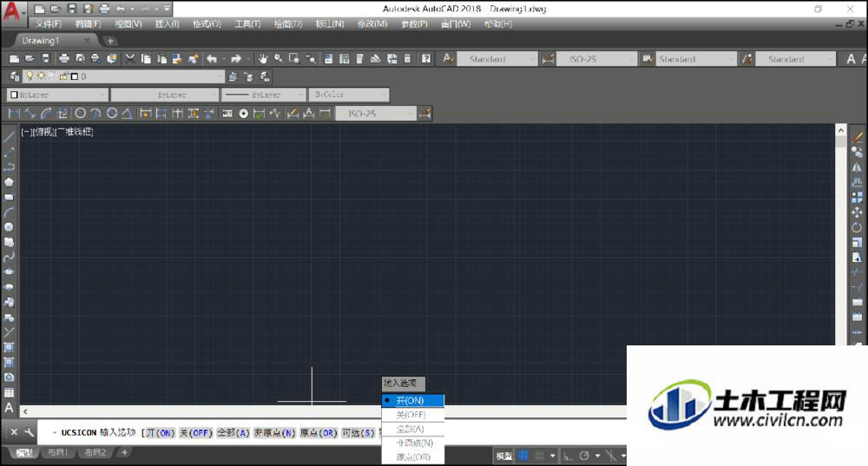This screenshot has height=466, width=868.
Task: Select the Multiline Text A tool
Action: tap(9, 408)
